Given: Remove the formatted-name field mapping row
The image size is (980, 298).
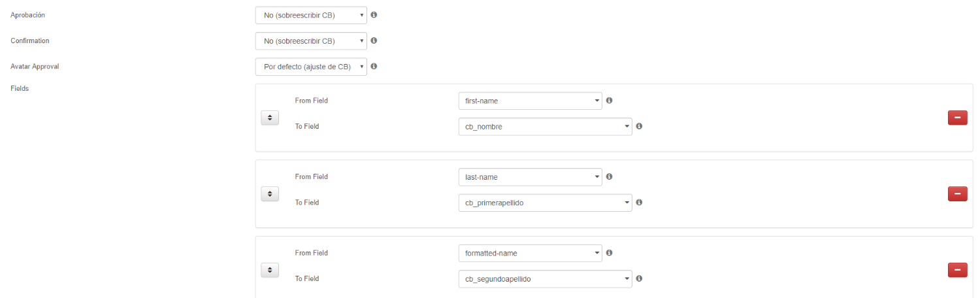Looking at the screenshot, I should coord(958,270).
